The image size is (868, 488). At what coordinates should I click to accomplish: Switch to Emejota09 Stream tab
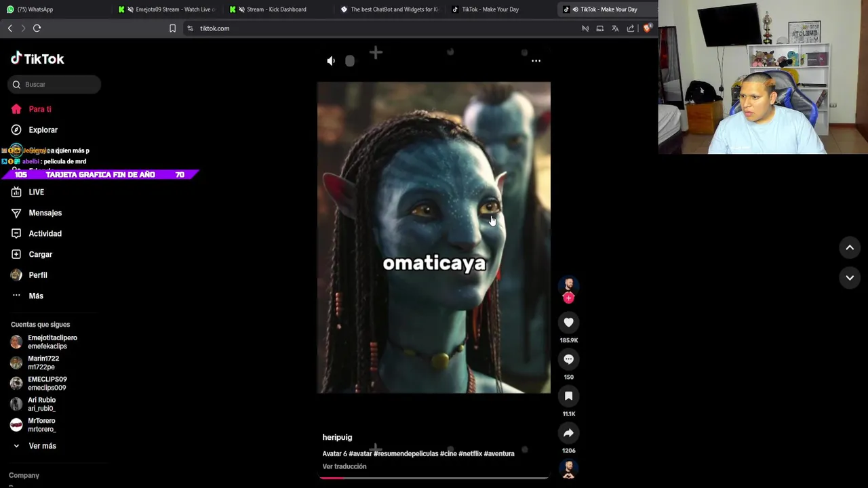tap(167, 9)
